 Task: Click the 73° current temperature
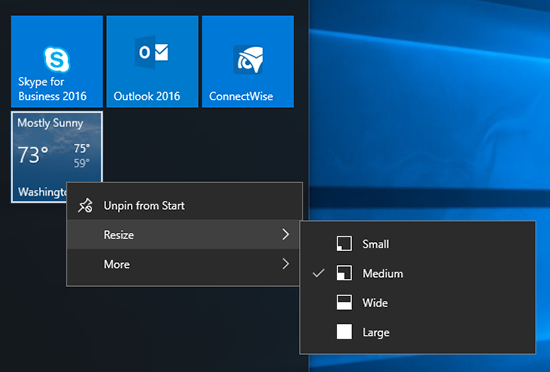click(x=33, y=155)
